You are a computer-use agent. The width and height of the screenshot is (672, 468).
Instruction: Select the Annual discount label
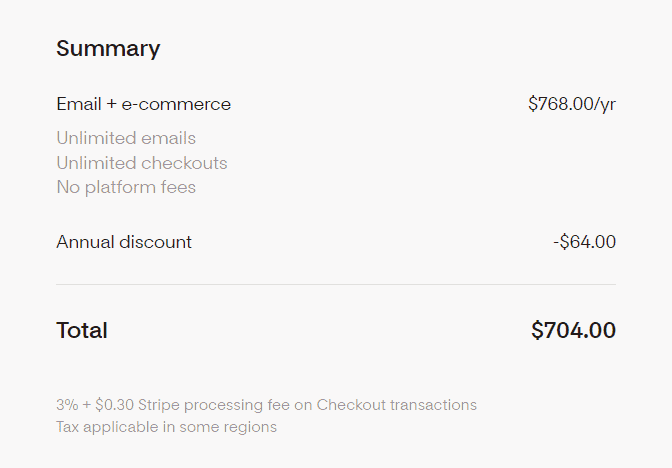point(124,242)
